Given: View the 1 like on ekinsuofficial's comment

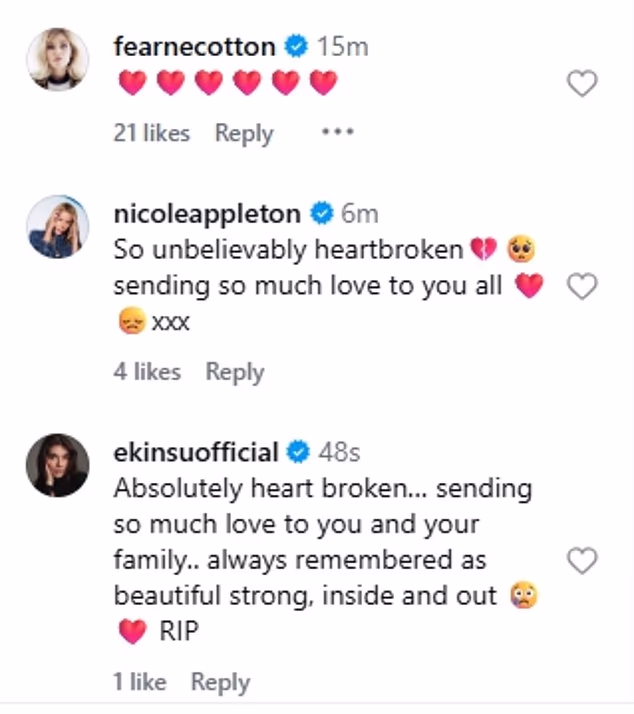Looking at the screenshot, I should 140,682.
